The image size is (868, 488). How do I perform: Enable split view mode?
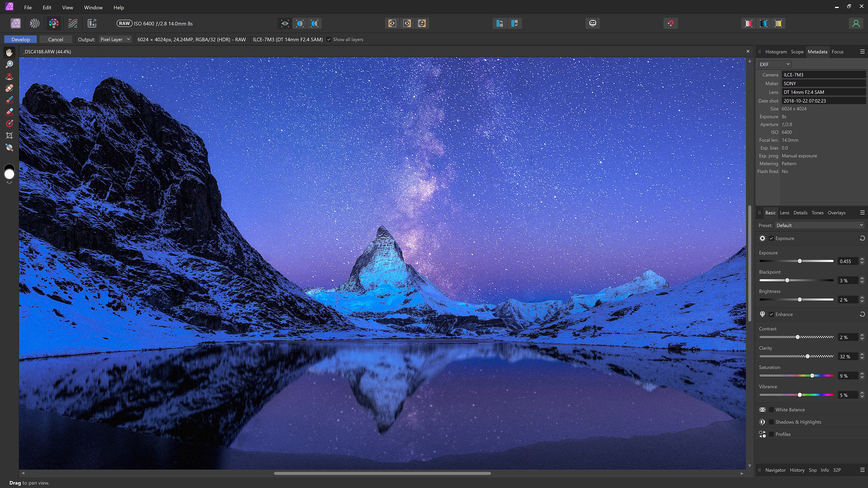[300, 23]
